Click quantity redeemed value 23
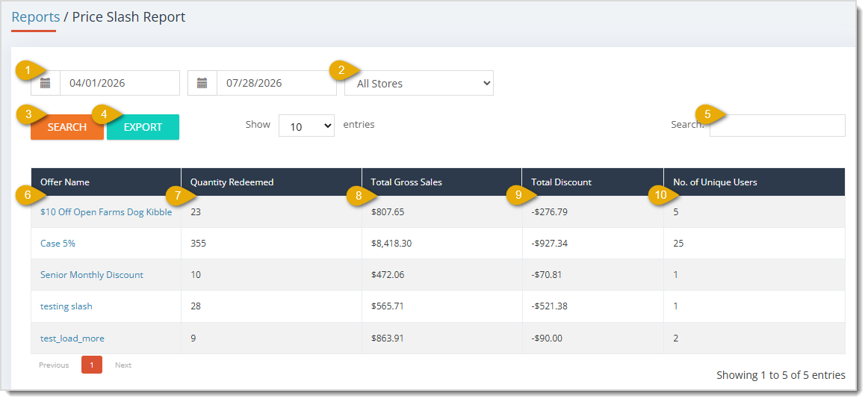The width and height of the screenshot is (868, 402). click(x=196, y=212)
